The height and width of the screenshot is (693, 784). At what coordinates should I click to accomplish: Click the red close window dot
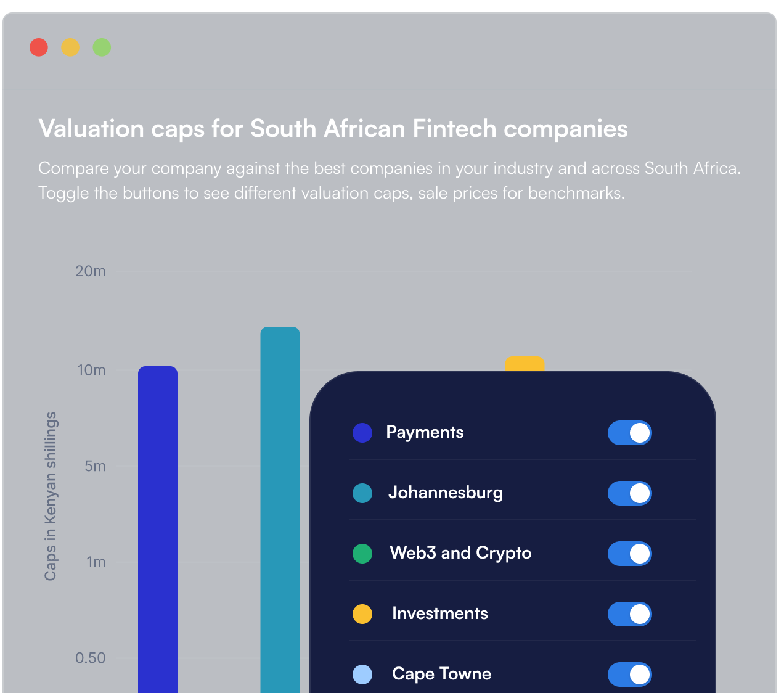(x=39, y=47)
